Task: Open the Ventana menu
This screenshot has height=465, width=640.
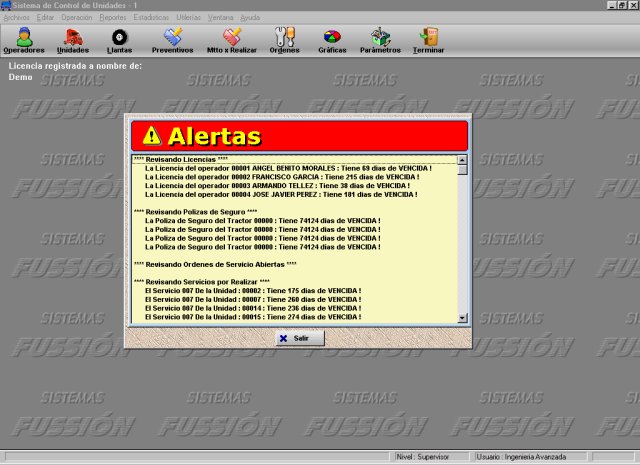Action: [221, 18]
